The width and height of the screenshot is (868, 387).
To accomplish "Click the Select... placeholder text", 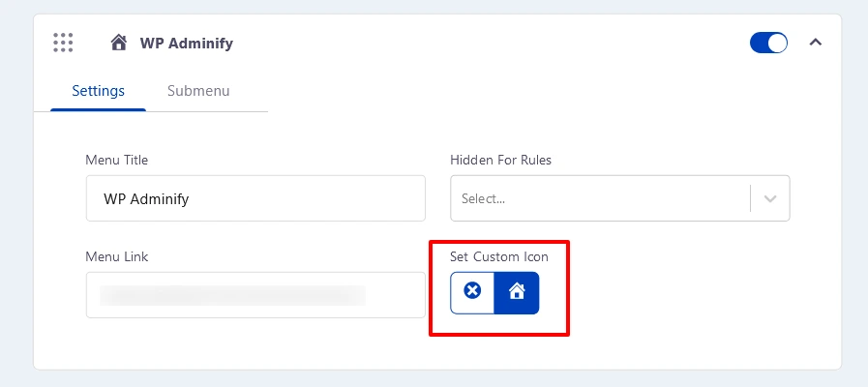I will (483, 198).
